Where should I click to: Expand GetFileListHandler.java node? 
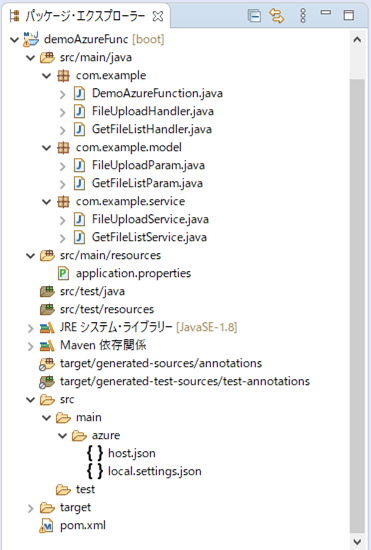coord(62,130)
